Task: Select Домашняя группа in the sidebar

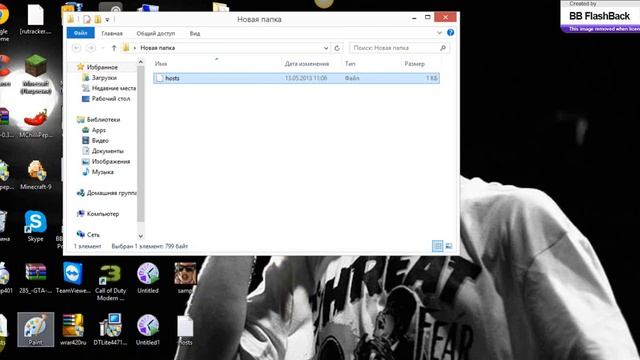Action: [111, 193]
